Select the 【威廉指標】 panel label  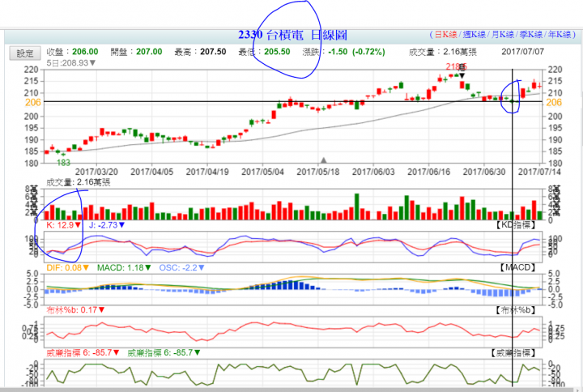tap(514, 352)
